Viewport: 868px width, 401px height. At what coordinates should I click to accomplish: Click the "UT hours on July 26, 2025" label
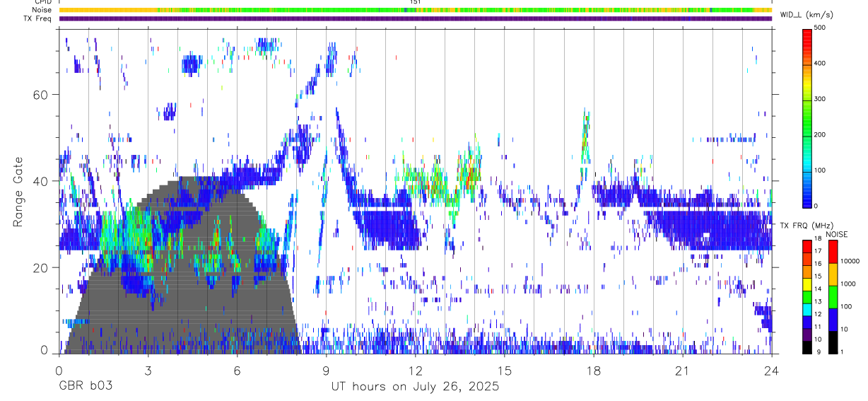point(415,387)
